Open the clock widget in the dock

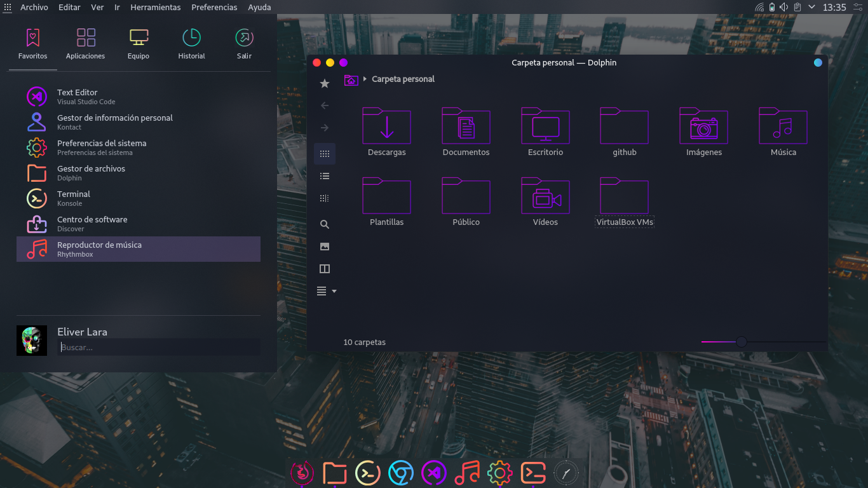(566, 473)
